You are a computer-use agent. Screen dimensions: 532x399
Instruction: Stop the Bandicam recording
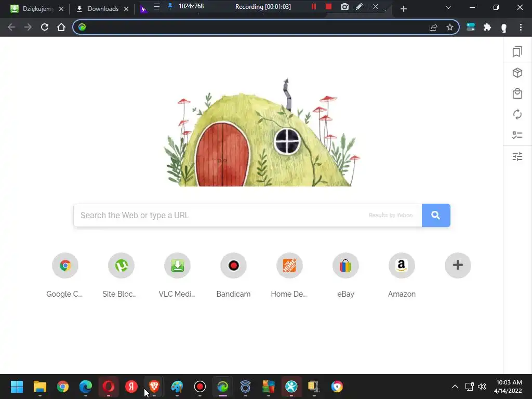(x=328, y=6)
